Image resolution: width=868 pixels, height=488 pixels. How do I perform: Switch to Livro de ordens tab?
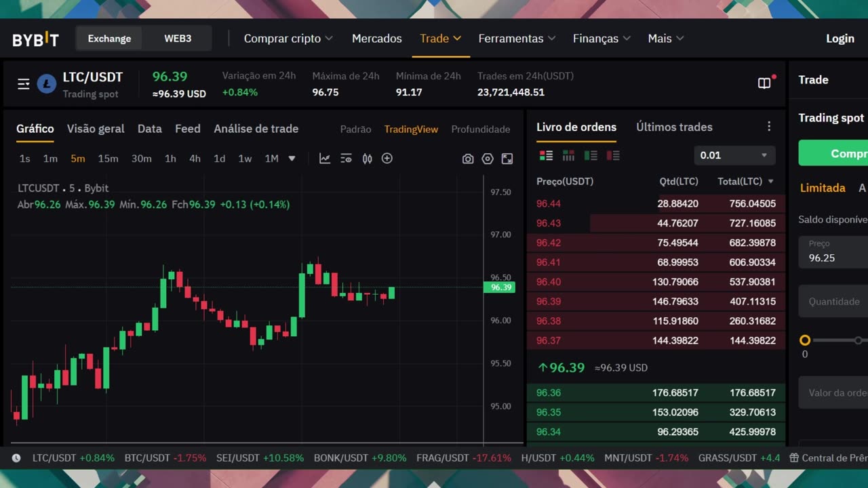pyautogui.click(x=576, y=127)
